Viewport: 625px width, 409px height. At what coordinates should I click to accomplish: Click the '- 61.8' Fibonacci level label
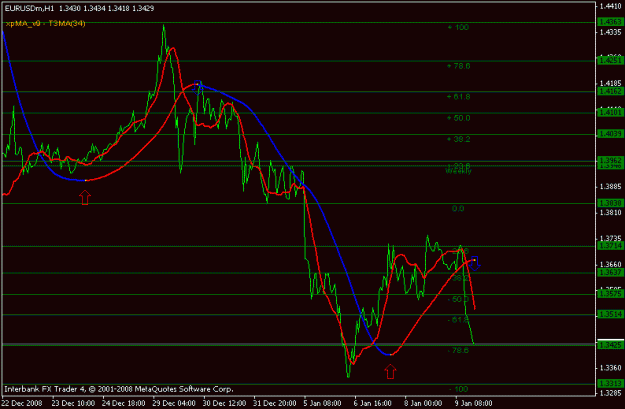coord(458,320)
